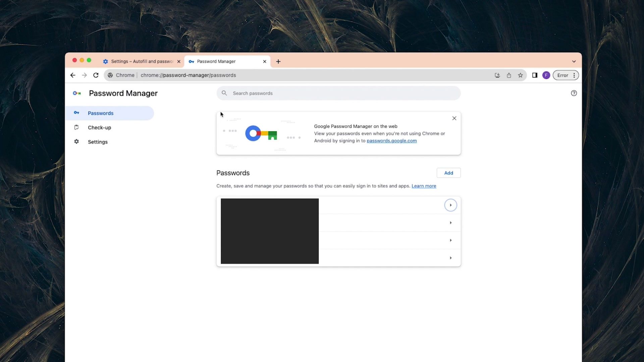The width and height of the screenshot is (644, 362).
Task: Expand the fourth password entry arrow
Action: tap(450, 258)
